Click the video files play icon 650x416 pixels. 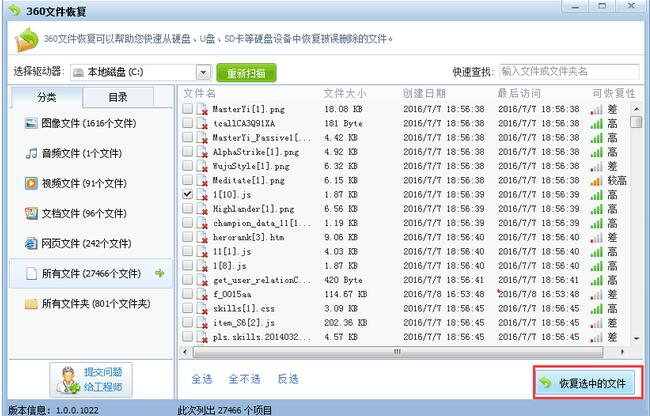(x=31, y=183)
